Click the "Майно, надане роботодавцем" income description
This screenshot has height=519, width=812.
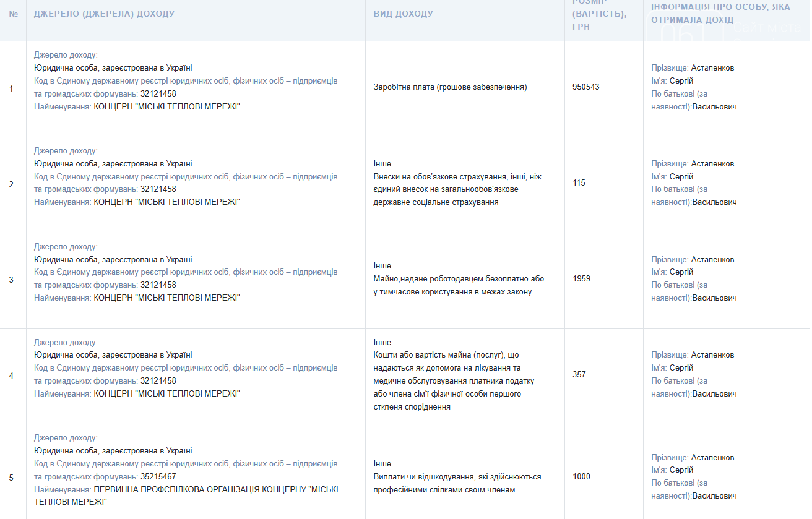point(458,285)
